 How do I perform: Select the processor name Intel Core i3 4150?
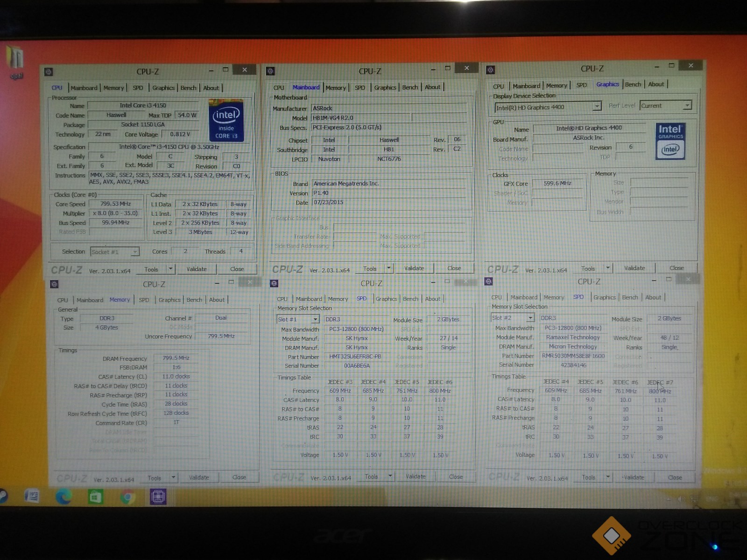coord(143,105)
